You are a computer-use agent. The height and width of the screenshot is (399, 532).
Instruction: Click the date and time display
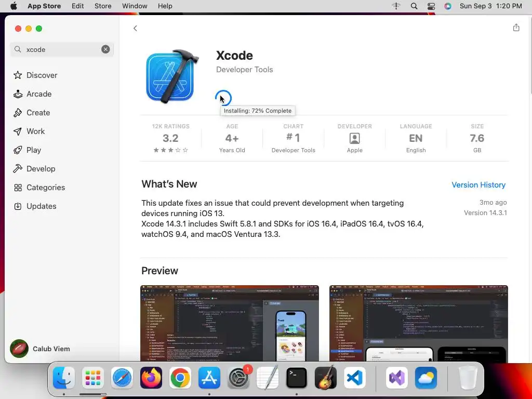tap(490, 6)
